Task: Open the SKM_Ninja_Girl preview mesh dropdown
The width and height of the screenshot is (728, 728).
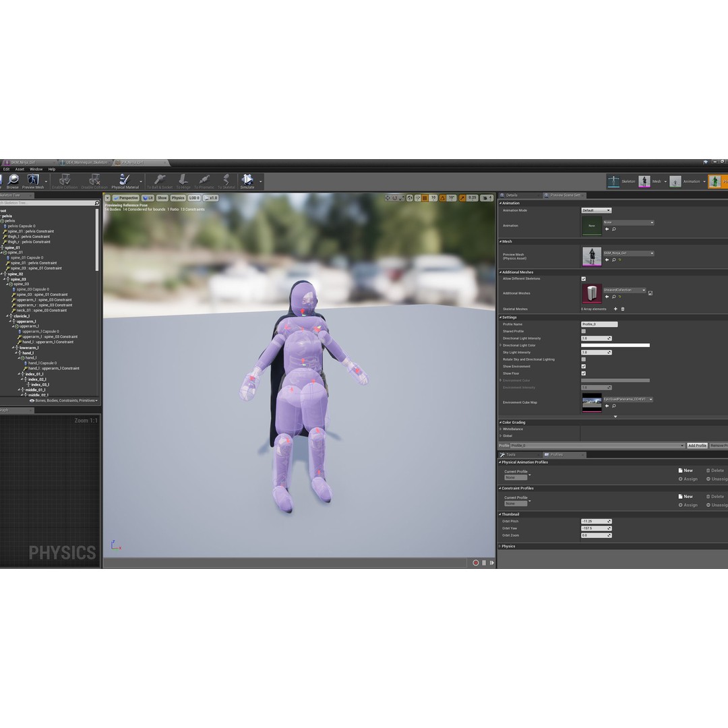Action: pyautogui.click(x=629, y=253)
